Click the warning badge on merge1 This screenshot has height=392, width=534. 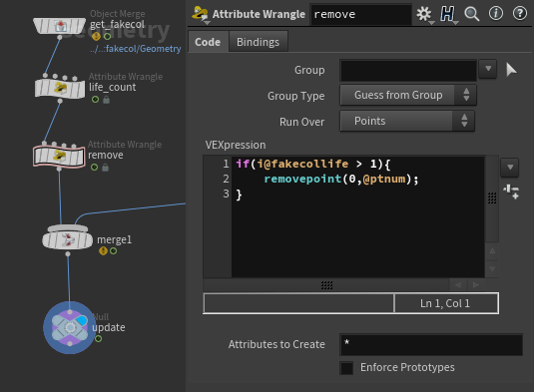click(103, 250)
